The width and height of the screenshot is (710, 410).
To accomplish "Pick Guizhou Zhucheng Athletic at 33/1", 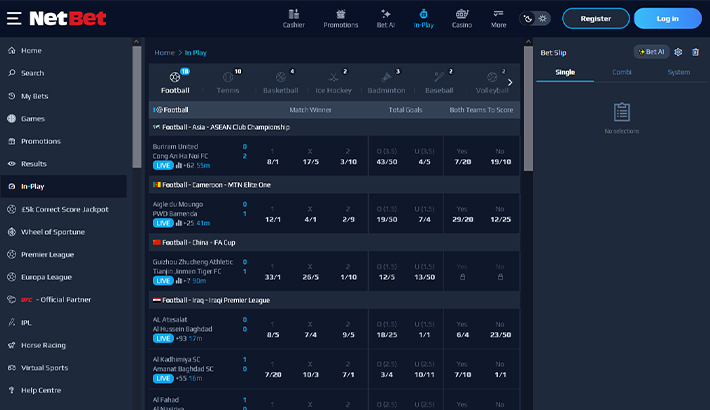I will (273, 271).
